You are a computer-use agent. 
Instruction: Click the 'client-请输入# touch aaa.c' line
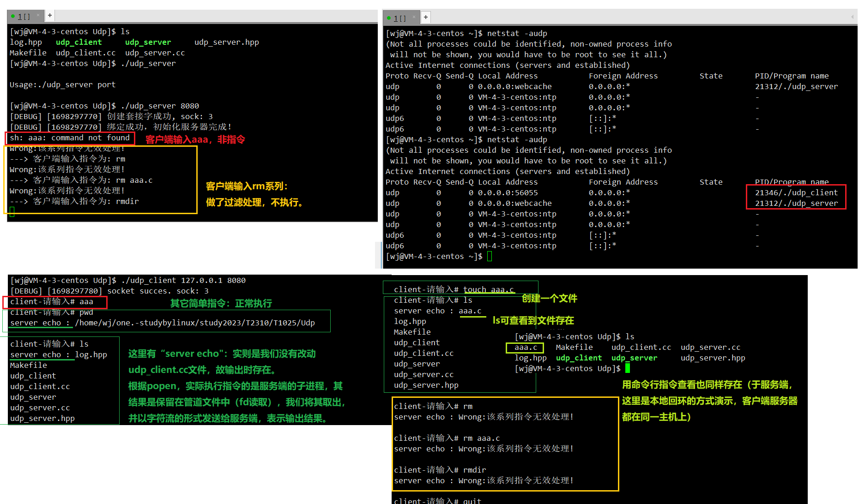[x=454, y=290]
